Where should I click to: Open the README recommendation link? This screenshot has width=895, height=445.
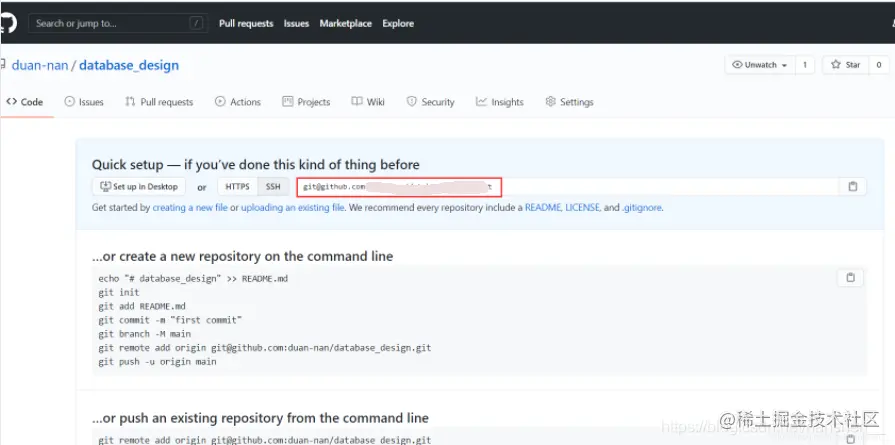click(543, 208)
